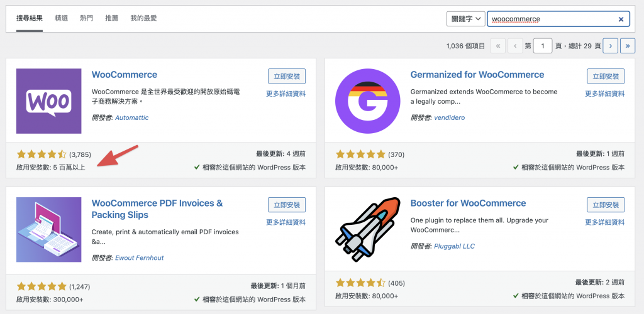This screenshot has width=644, height=314.
Task: Click '啟用安裝數: 300,000+' text
Action: pyautogui.click(x=50, y=300)
